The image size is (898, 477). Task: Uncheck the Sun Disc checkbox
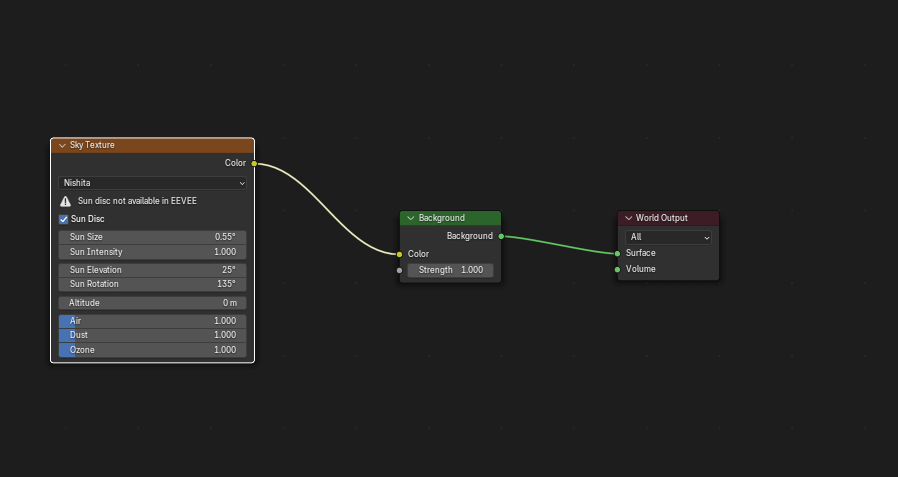(x=64, y=219)
